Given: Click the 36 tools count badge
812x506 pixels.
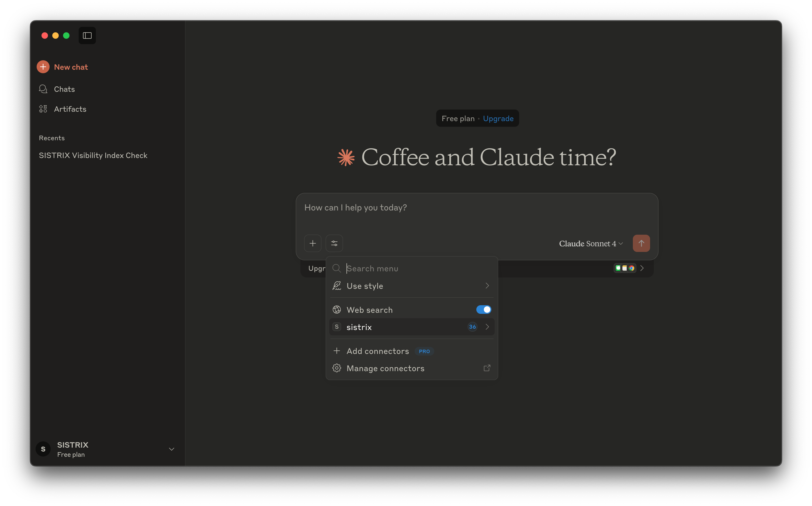Looking at the screenshot, I should pos(472,327).
